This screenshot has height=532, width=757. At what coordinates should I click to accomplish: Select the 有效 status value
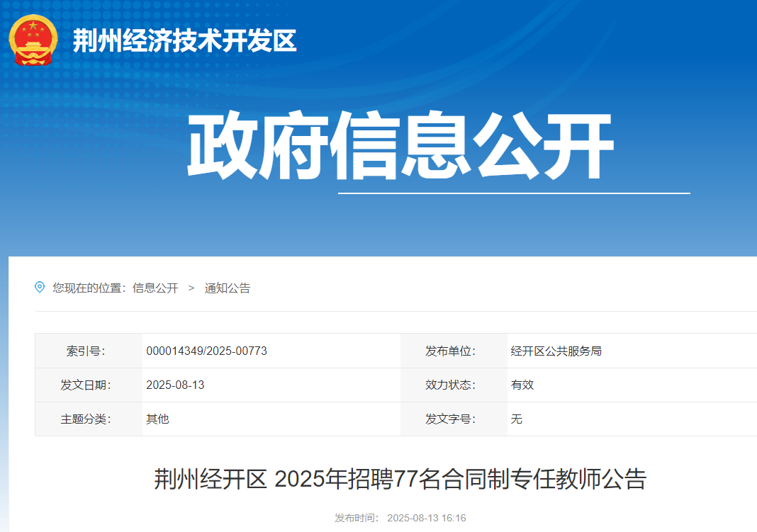click(522, 385)
